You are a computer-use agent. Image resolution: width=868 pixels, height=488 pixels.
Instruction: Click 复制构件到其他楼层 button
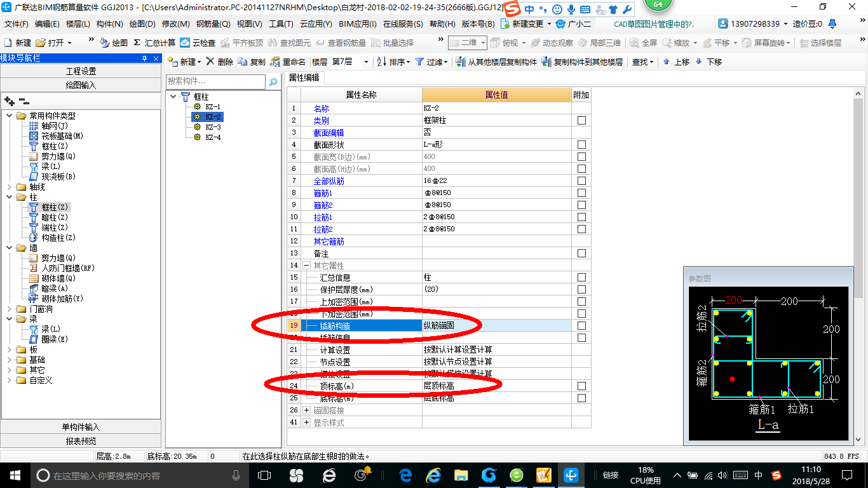(582, 62)
